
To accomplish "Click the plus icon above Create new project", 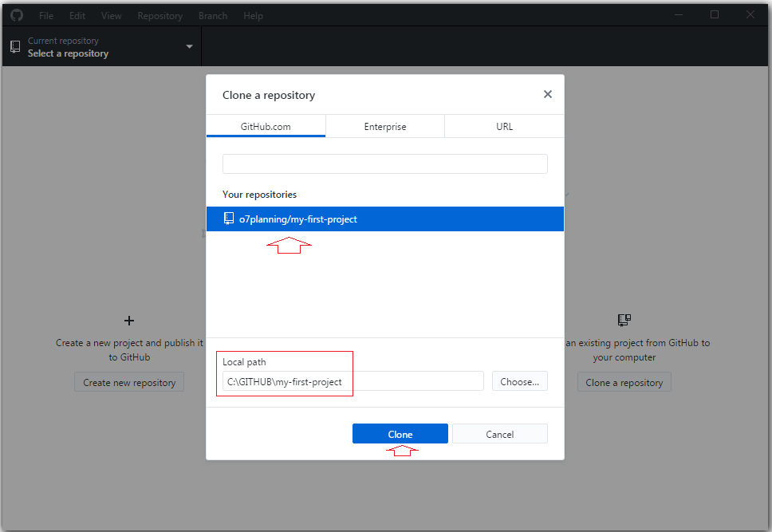I will (129, 321).
